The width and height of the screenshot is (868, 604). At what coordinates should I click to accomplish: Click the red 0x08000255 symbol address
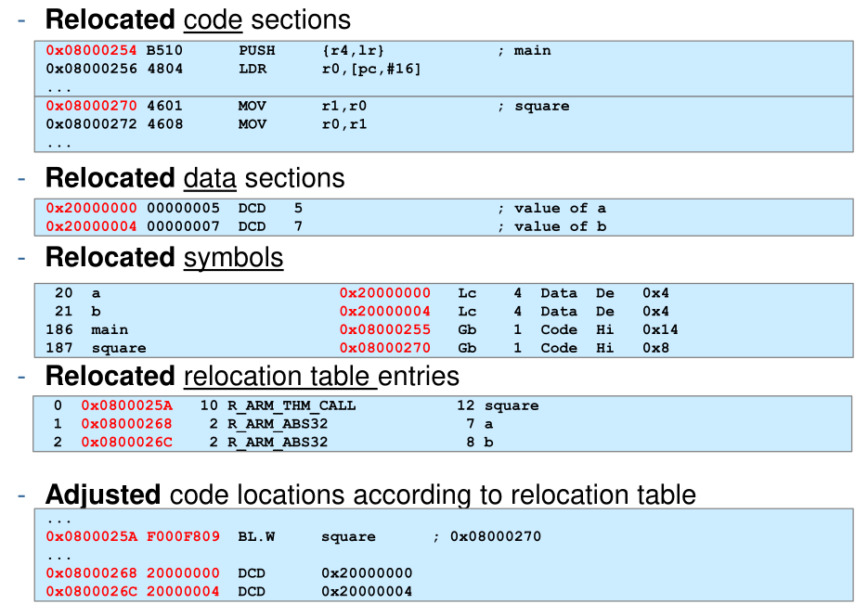coord(384,330)
